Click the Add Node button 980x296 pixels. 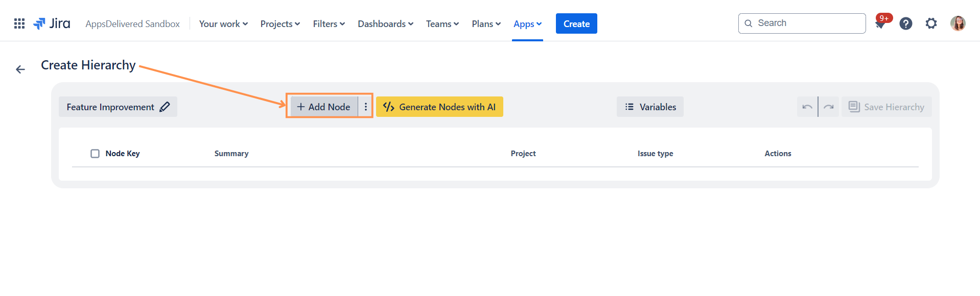324,107
